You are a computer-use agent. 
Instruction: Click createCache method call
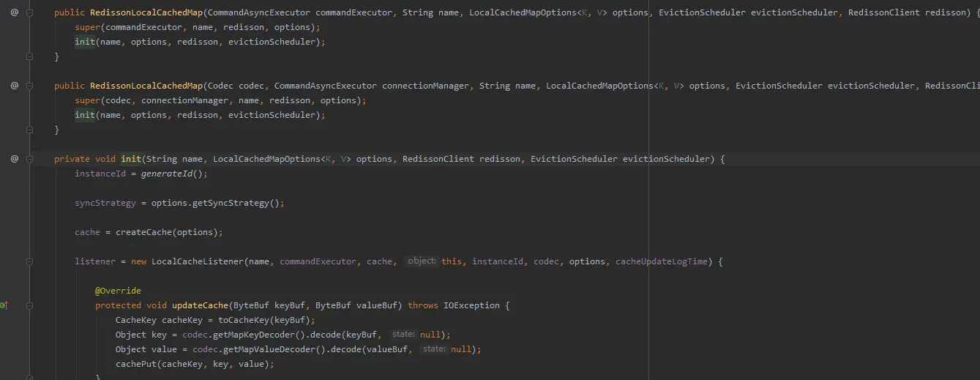(x=143, y=232)
